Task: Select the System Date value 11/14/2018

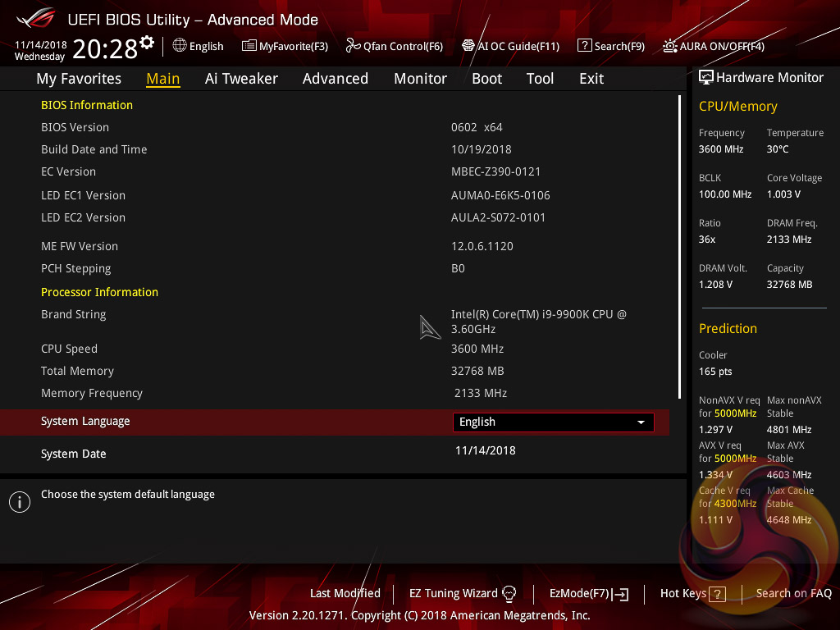Action: tap(486, 450)
